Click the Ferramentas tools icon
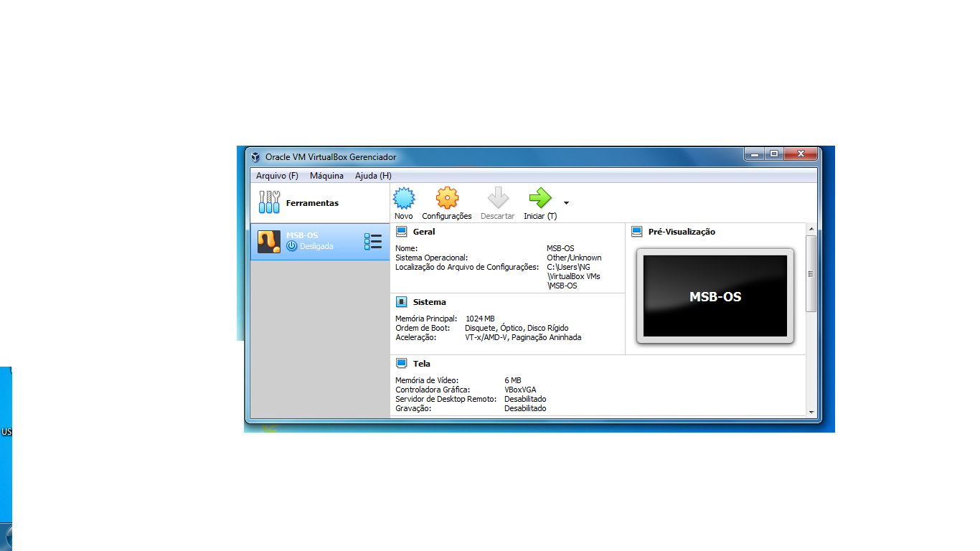This screenshot has width=980, height=551. pyautogui.click(x=269, y=202)
